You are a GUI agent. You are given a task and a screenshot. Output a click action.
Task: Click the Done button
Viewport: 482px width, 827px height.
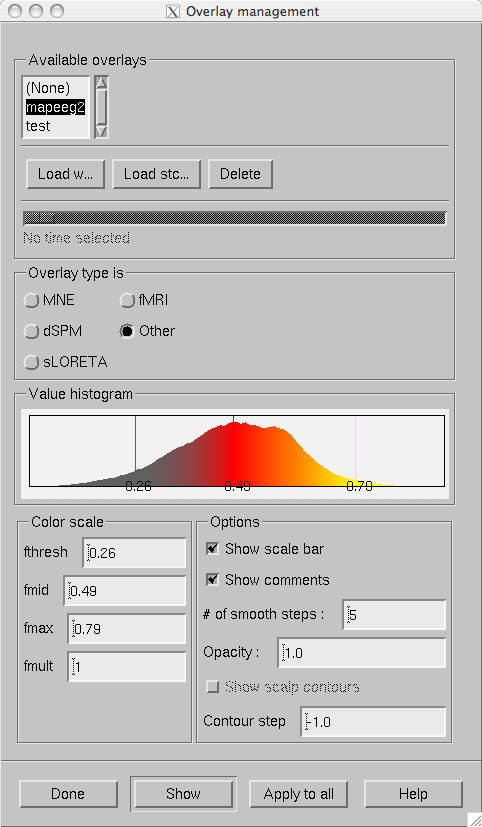pyautogui.click(x=68, y=794)
